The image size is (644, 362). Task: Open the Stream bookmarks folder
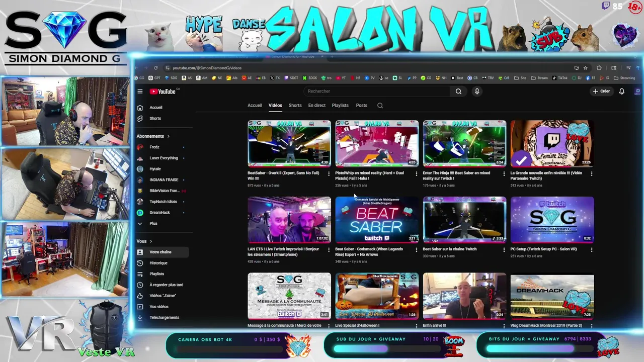point(540,78)
